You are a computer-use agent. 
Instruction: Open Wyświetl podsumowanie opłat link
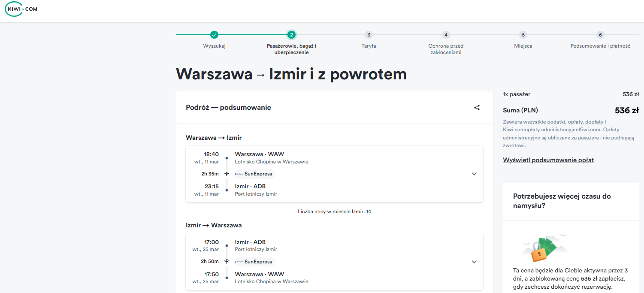point(548,160)
